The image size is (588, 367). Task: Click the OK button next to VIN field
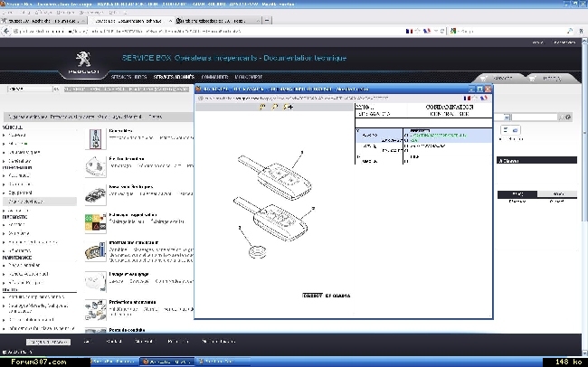coord(56,89)
